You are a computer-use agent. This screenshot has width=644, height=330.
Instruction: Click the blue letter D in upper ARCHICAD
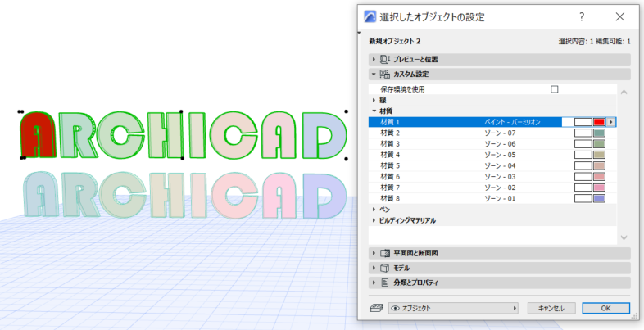pyautogui.click(x=324, y=135)
